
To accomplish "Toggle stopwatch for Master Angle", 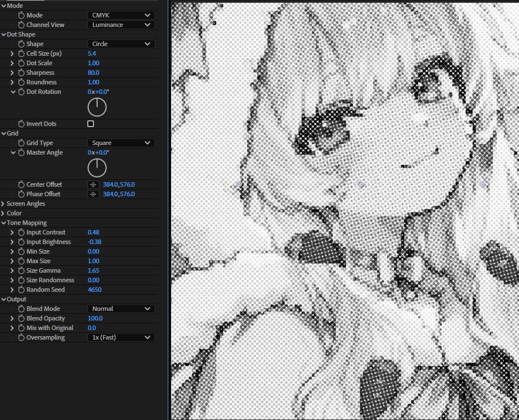I will point(21,152).
